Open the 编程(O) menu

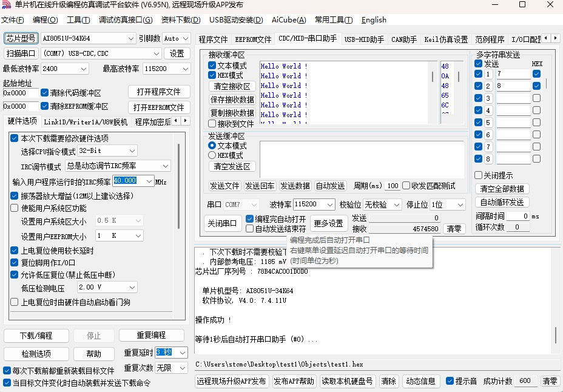click(46, 20)
